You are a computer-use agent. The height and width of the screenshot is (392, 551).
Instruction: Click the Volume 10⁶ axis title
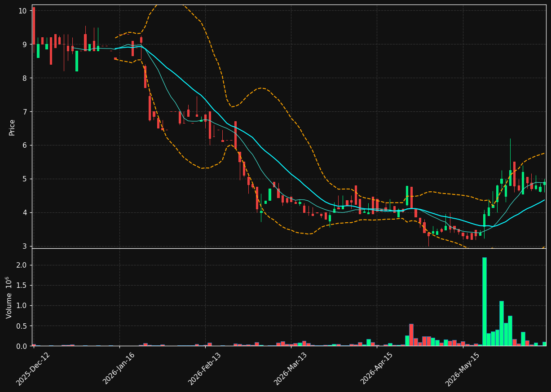(9, 297)
